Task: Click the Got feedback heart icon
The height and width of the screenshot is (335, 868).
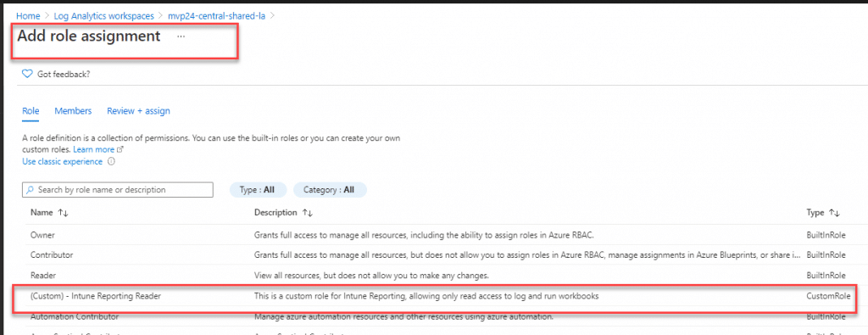Action: (27, 74)
